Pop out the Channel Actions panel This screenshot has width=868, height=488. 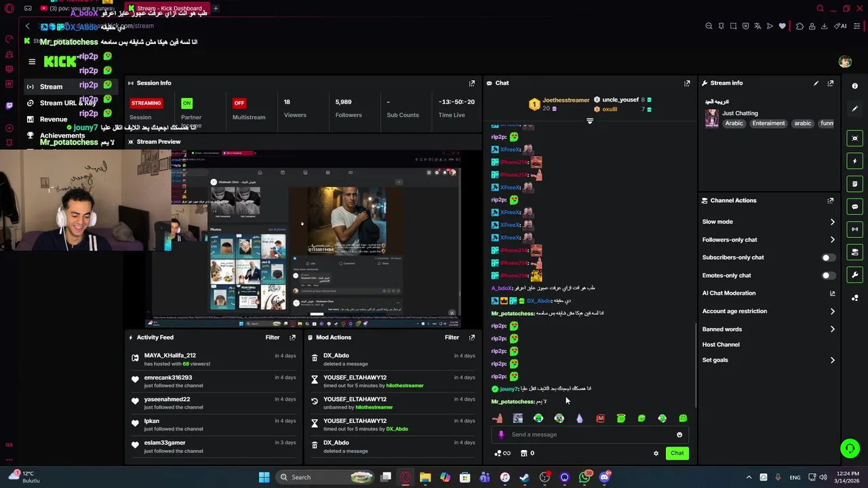click(x=831, y=201)
